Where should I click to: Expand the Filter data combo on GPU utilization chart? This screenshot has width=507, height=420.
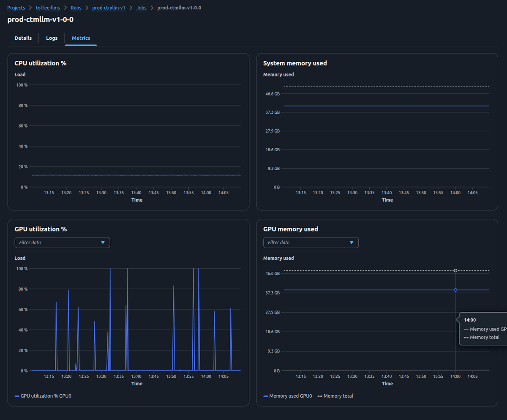coord(62,242)
